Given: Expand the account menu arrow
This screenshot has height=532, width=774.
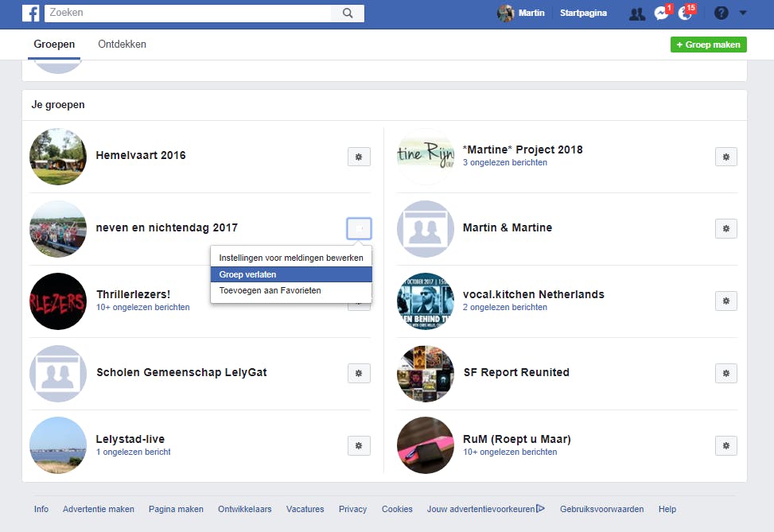Looking at the screenshot, I should click(743, 14).
